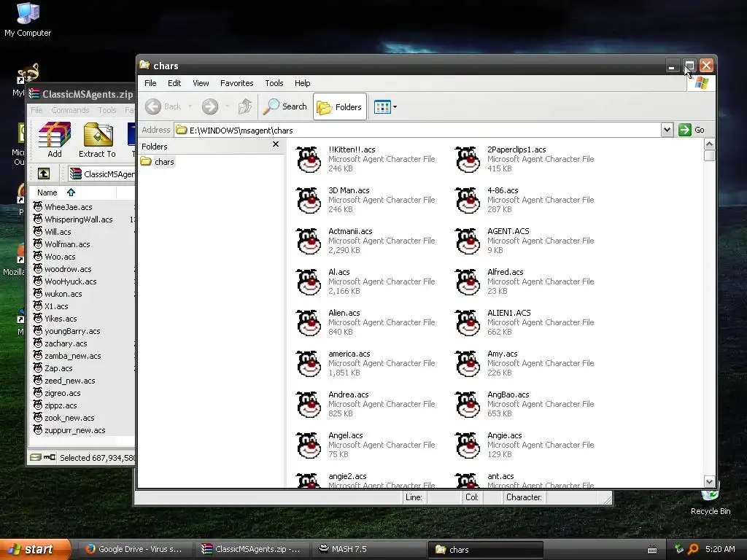The height and width of the screenshot is (560, 747).
Task: Select youngBarry.acs in WinRAR list
Action: (72, 331)
